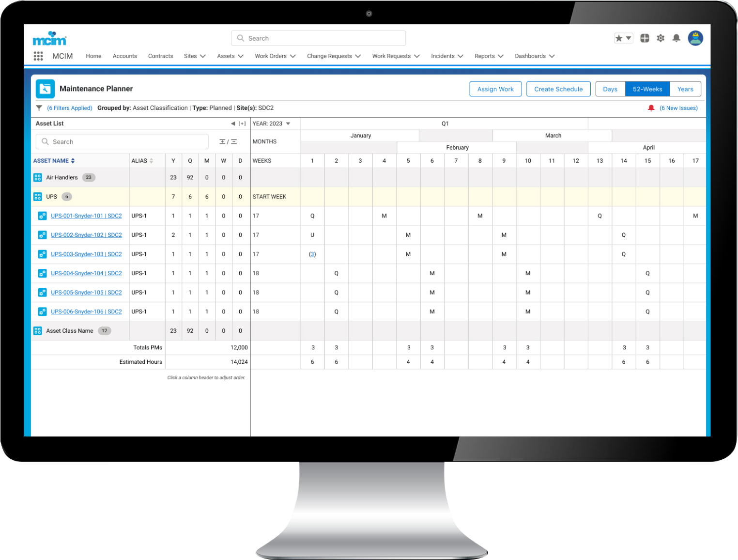Screen dimensions: 738x560
Task: Open the 6 New Issues link
Action: (678, 108)
